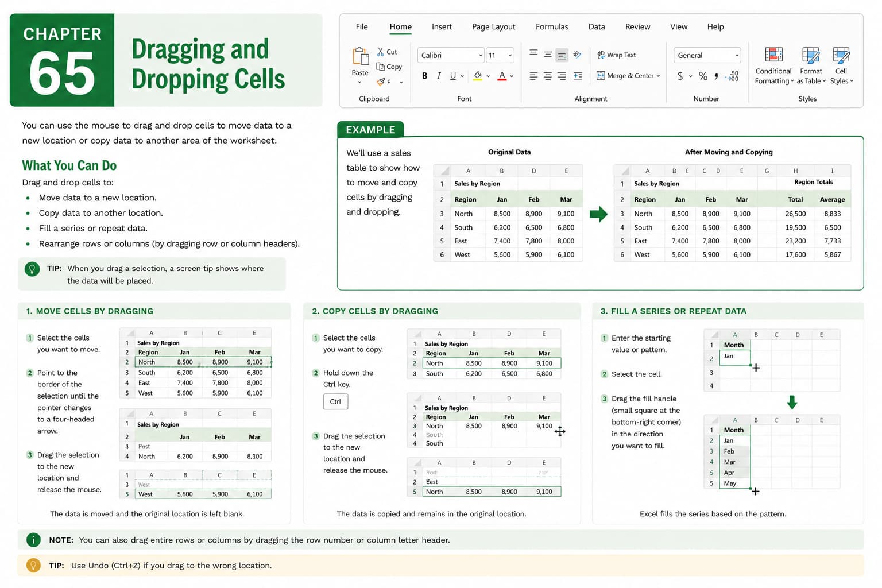Click the Ctrl key illustration
Image resolution: width=882 pixels, height=588 pixels.
tap(335, 401)
